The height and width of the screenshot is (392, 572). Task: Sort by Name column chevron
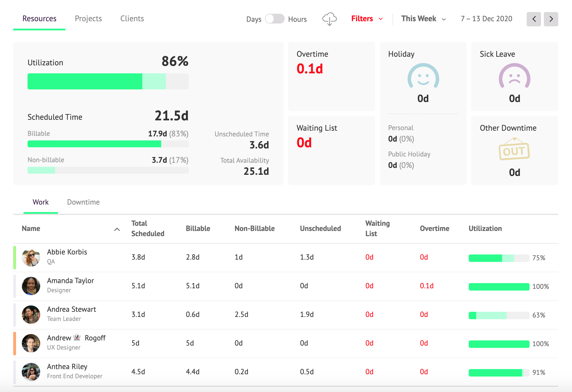click(117, 229)
